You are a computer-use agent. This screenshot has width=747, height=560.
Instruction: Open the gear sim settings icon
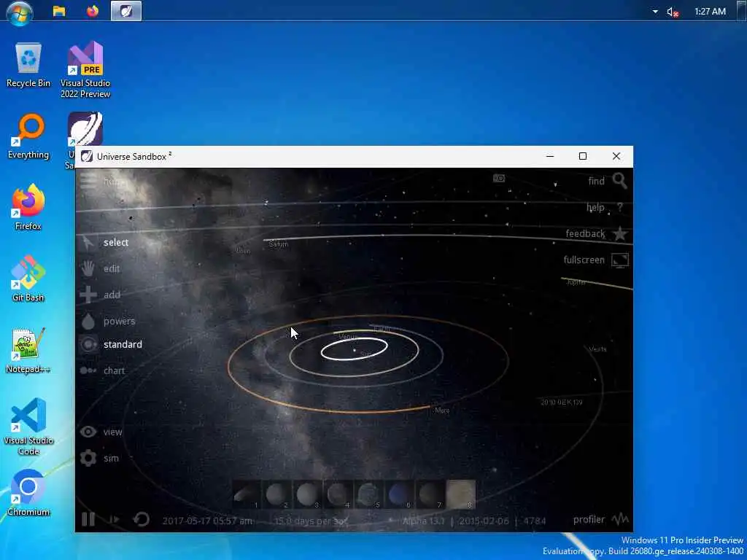(x=88, y=458)
